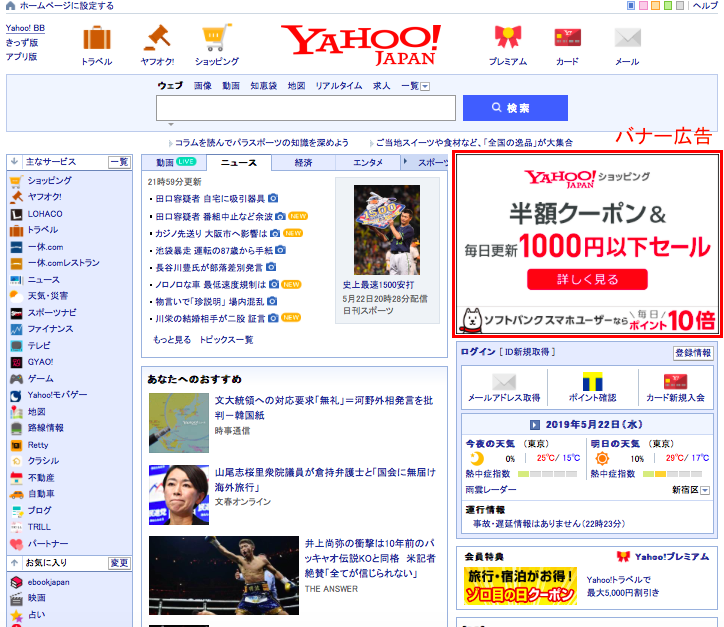Open the 新宿区 area dropdown

point(705,490)
